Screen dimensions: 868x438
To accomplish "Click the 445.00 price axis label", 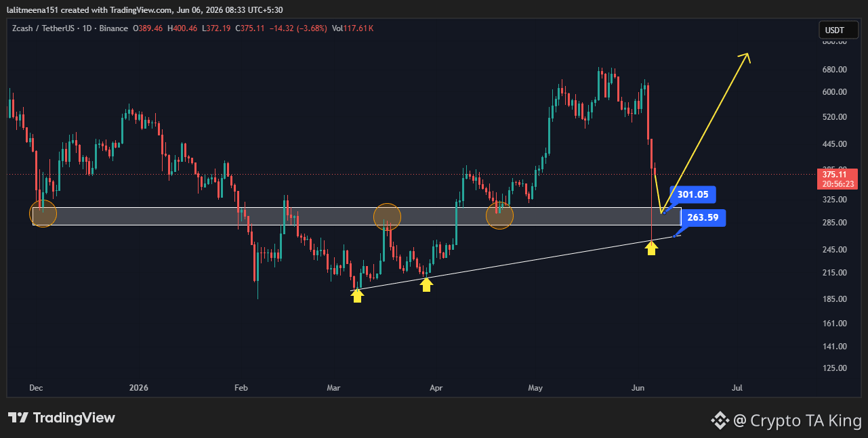I will coord(833,144).
